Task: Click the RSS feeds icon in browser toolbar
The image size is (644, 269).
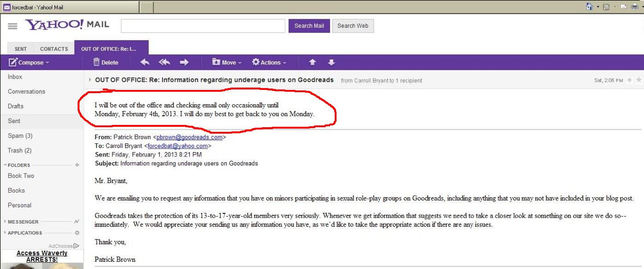Action: coord(606,7)
